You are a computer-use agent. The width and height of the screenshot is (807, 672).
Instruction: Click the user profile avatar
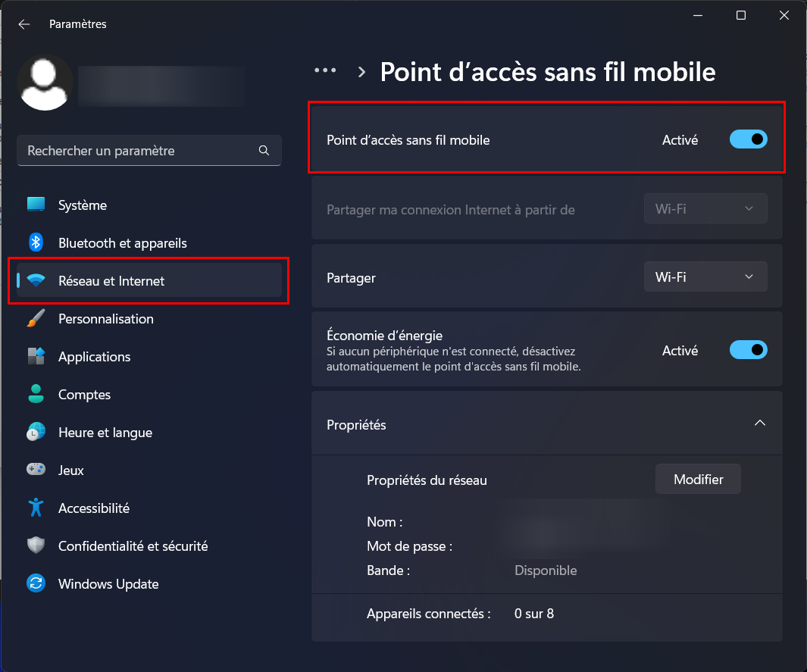coord(45,83)
